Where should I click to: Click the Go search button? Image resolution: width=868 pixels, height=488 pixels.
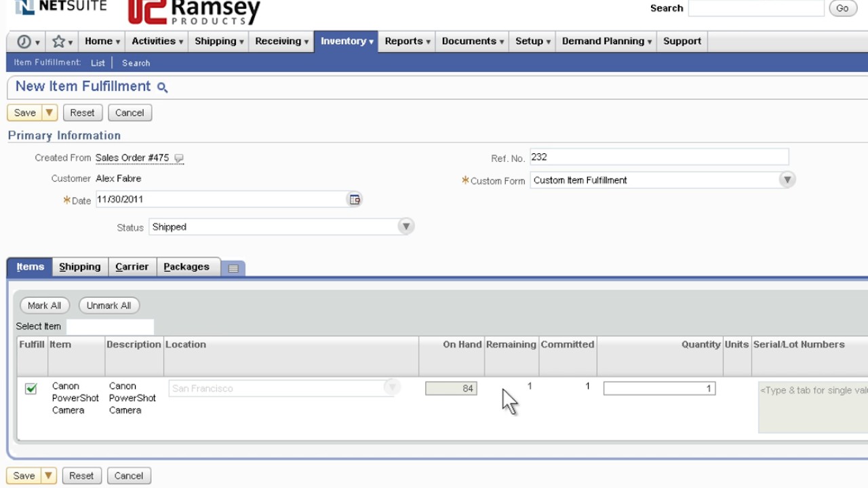(842, 8)
